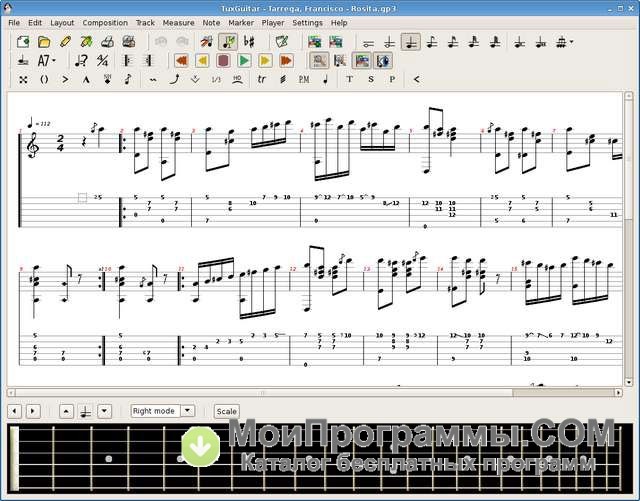The image size is (640, 501).
Task: Open the File menu
Action: (14, 23)
